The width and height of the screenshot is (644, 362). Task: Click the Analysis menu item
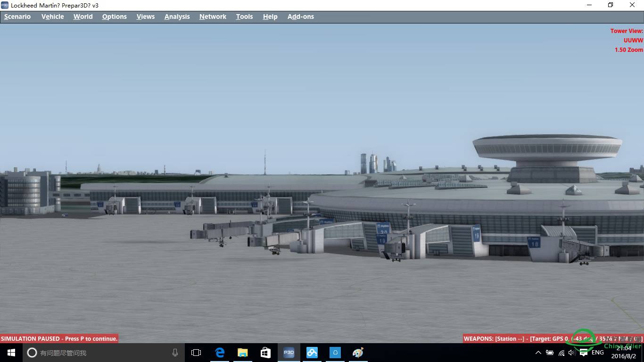(177, 16)
